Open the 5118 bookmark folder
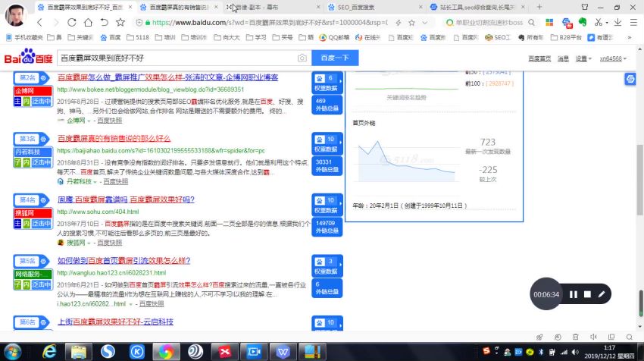 tap(138, 37)
